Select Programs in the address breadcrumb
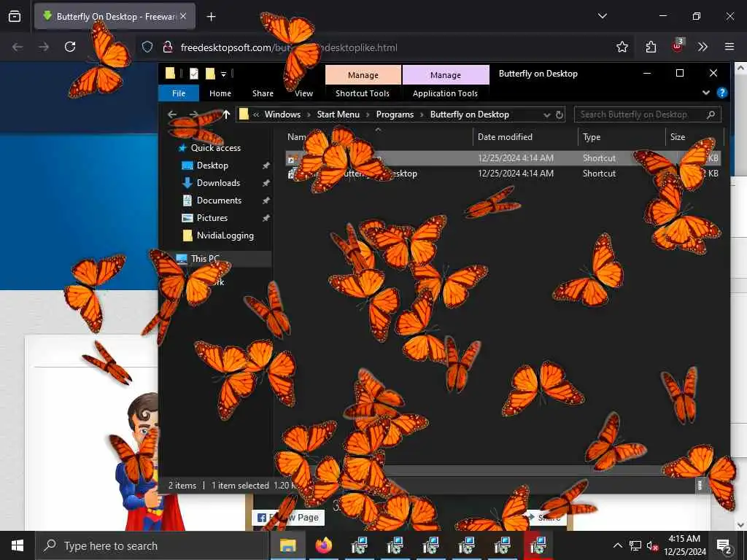 (395, 114)
